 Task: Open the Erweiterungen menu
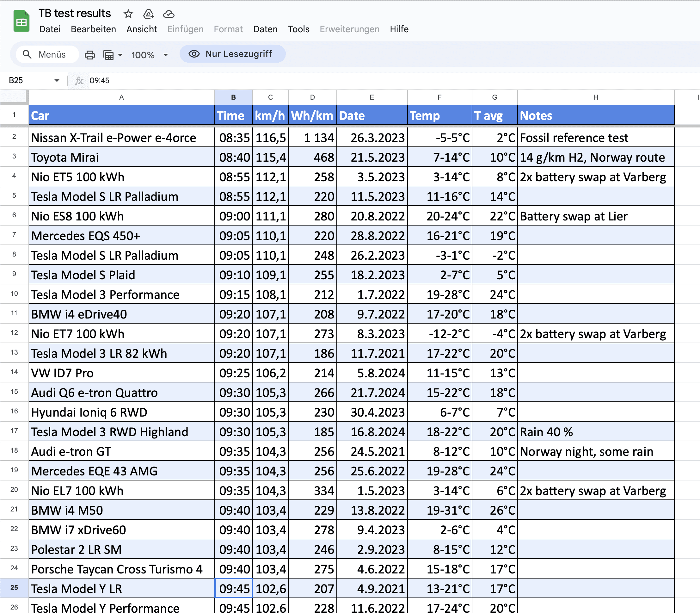pyautogui.click(x=349, y=29)
